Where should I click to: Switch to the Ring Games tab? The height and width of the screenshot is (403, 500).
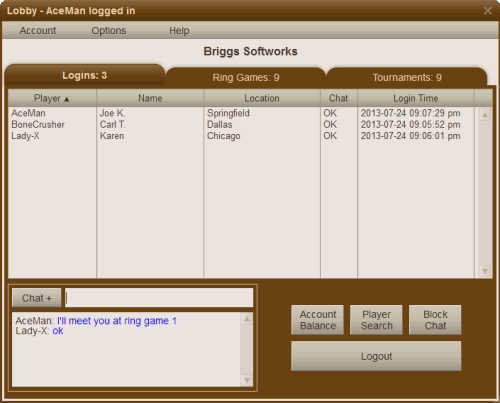(246, 77)
